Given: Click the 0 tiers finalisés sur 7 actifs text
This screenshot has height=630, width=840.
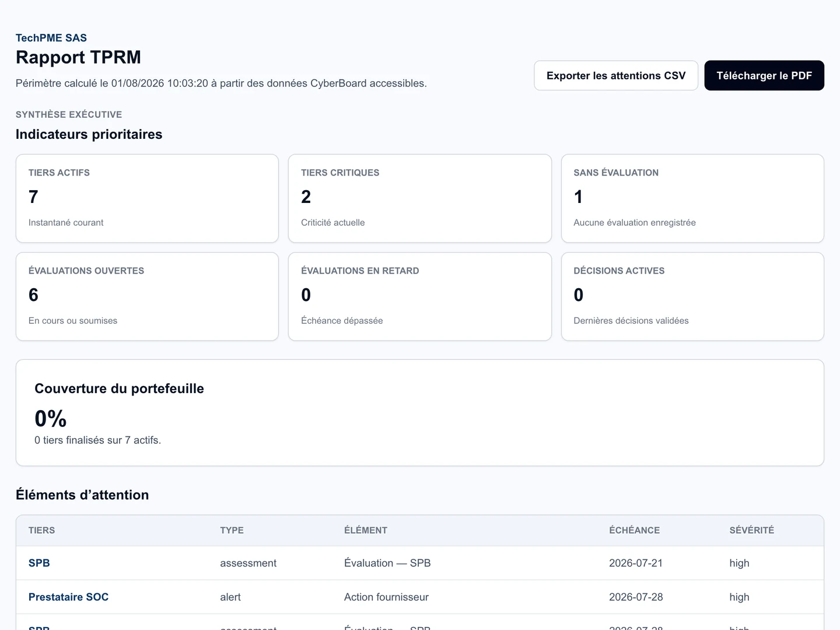Looking at the screenshot, I should (98, 440).
